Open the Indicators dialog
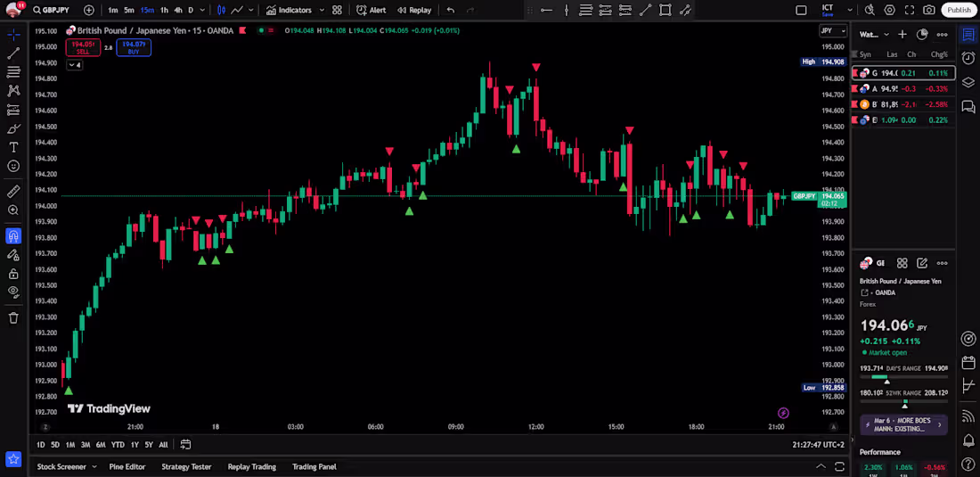The image size is (980, 477). click(x=289, y=10)
